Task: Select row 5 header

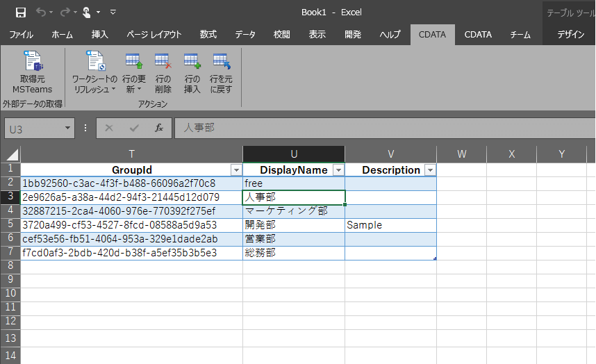Action: click(10, 225)
